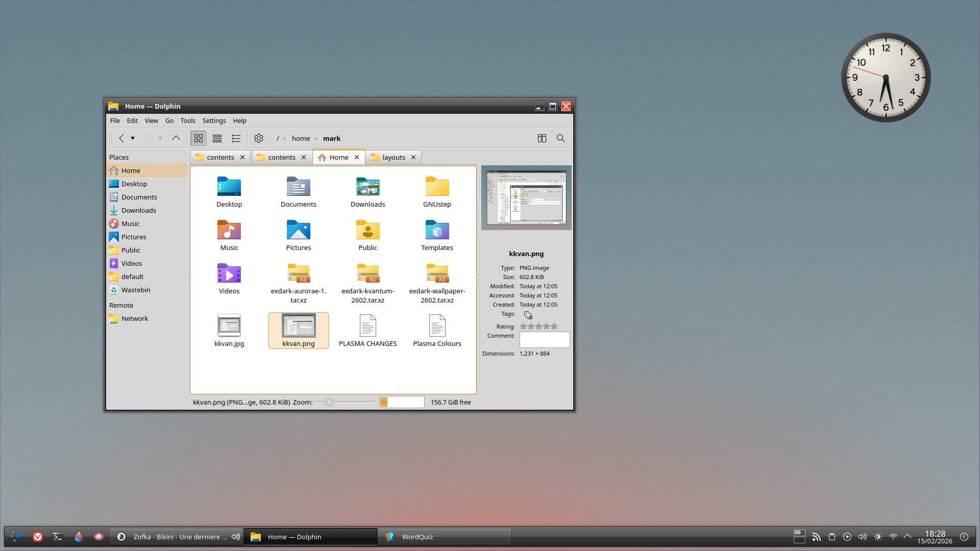980x551 pixels.
Task: Switch to Compact view mode
Action: pyautogui.click(x=217, y=138)
